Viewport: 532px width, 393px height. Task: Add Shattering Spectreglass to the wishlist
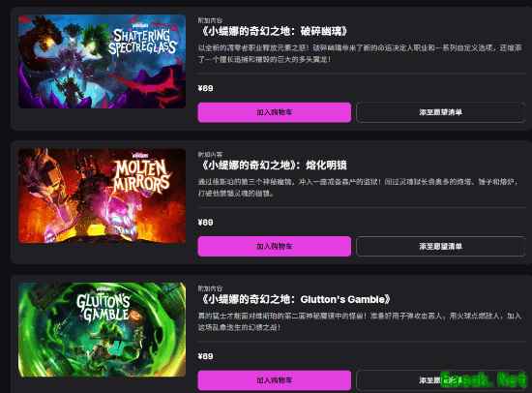pyautogui.click(x=440, y=112)
